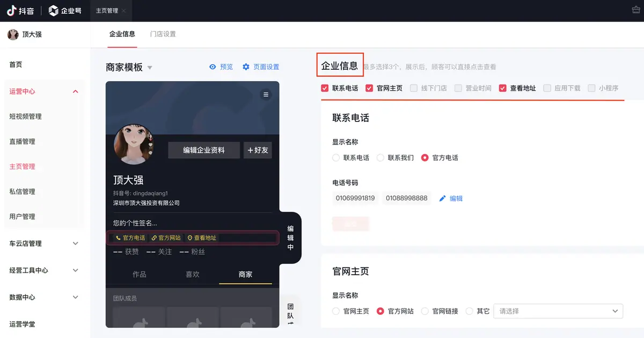The height and width of the screenshot is (338, 644).
Task: Click the Douyin logo in header
Action: [20, 11]
